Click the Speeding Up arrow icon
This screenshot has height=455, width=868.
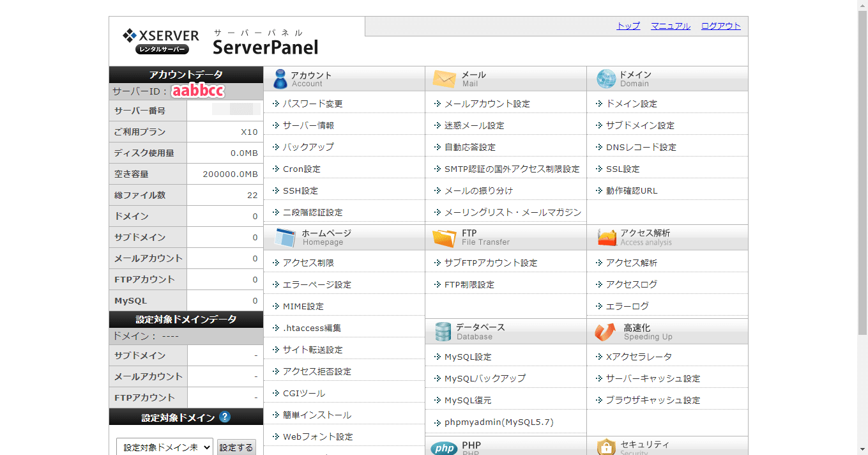(605, 332)
